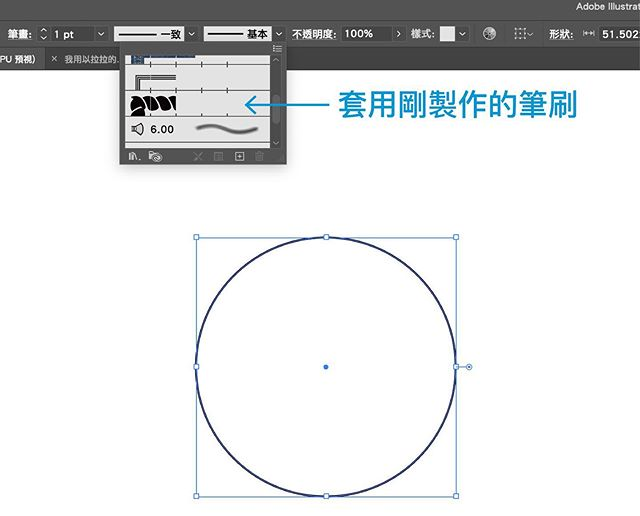Viewport: 640px width, 516px height.
Task: Edit the 1 pt stroke weight field
Action: tap(71, 34)
